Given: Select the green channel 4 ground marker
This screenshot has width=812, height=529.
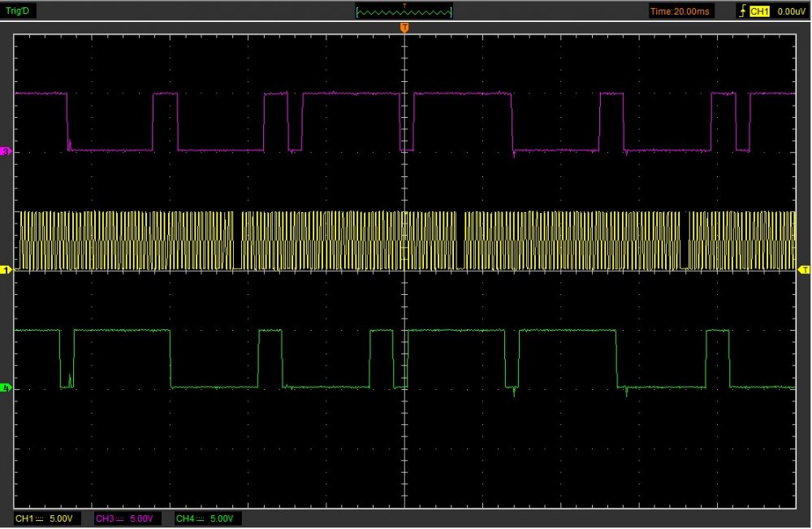Looking at the screenshot, I should click(x=6, y=388).
